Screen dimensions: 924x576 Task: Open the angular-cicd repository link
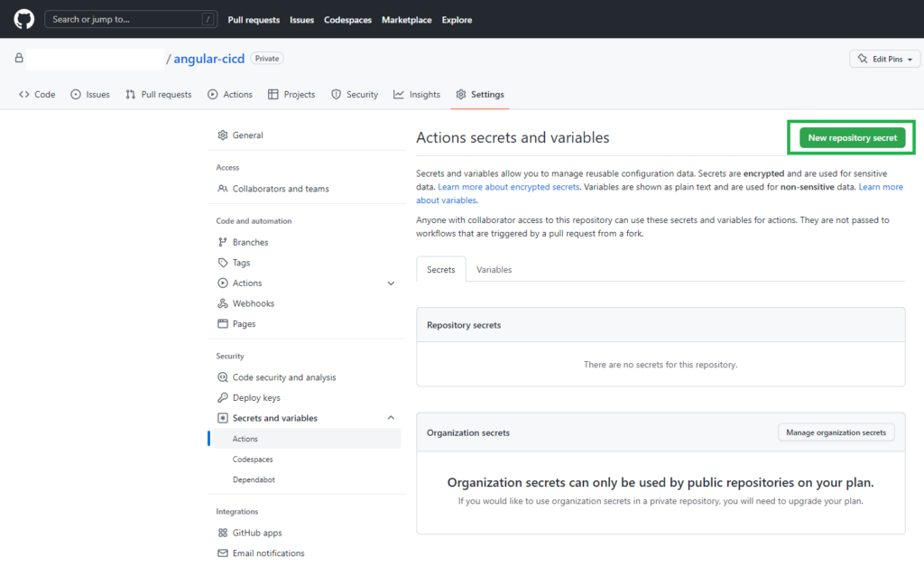pos(208,59)
